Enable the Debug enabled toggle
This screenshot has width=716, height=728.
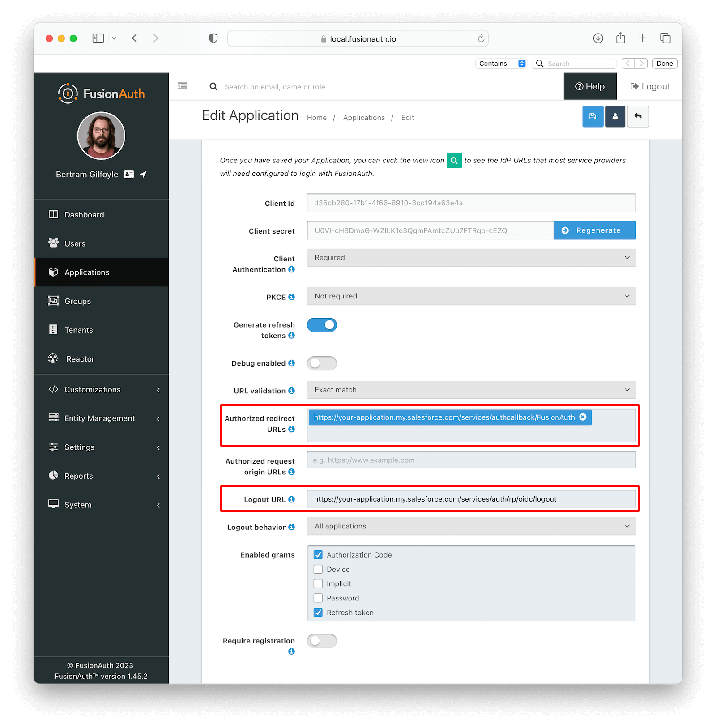[x=322, y=363]
